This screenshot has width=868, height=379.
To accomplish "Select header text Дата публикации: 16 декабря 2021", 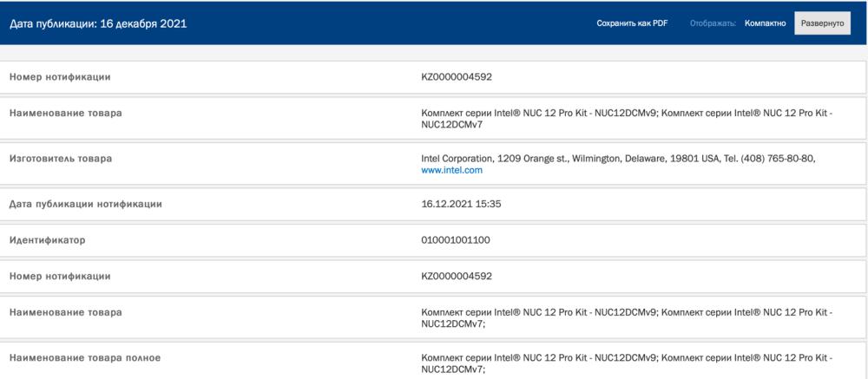I will point(98,23).
